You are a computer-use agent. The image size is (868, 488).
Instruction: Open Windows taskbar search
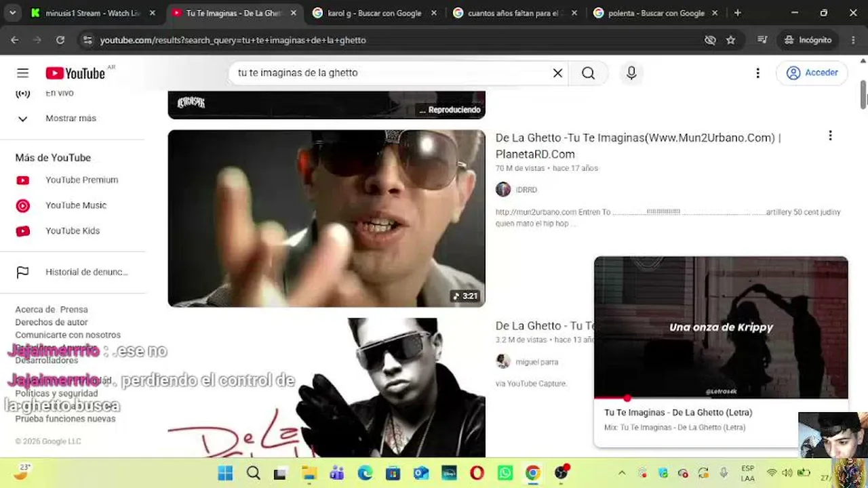pyautogui.click(x=253, y=473)
